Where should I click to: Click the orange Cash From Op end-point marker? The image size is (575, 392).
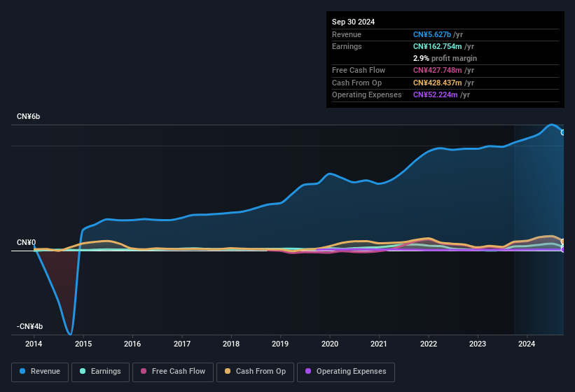tap(563, 241)
